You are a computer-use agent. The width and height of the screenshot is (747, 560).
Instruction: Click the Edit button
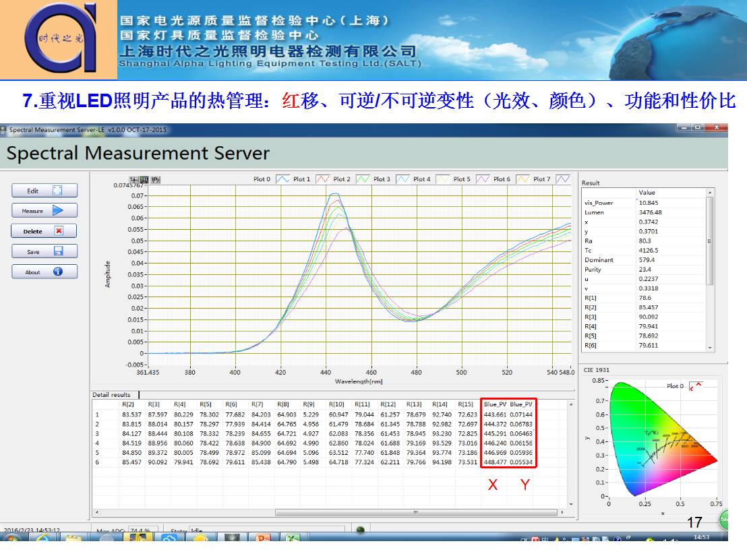(x=44, y=191)
